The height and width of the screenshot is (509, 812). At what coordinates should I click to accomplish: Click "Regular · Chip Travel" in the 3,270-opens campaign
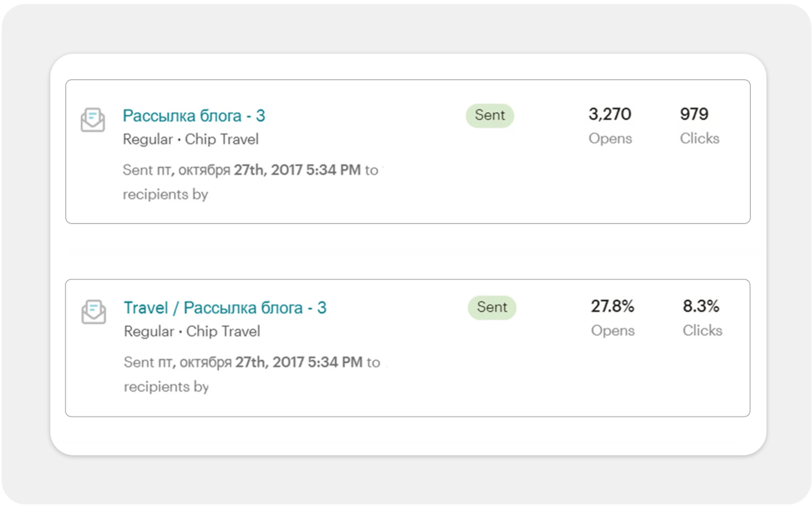191,140
